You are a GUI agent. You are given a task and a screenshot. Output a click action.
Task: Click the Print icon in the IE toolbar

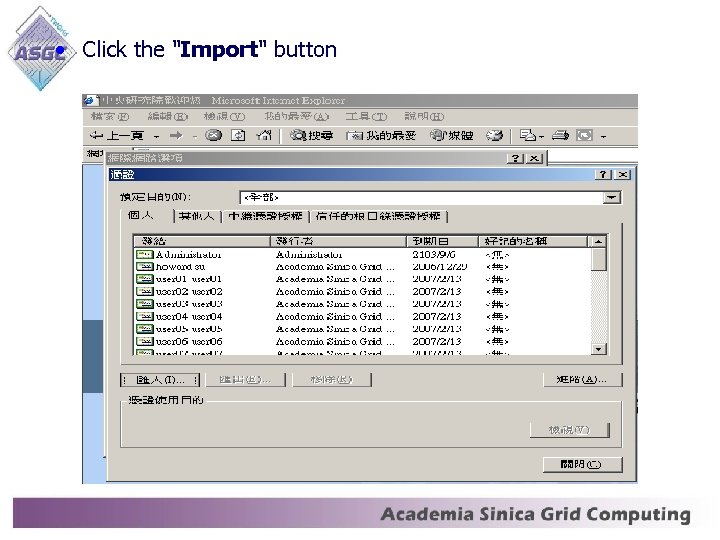click(560, 135)
